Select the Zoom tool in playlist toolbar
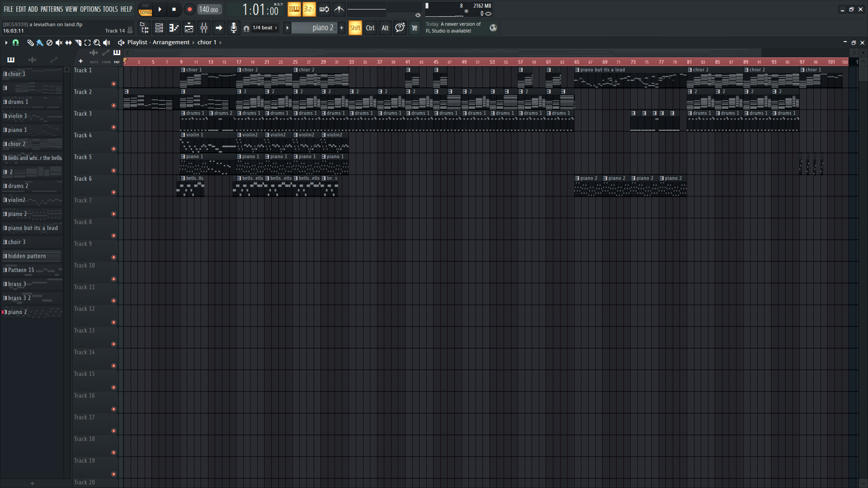 97,42
